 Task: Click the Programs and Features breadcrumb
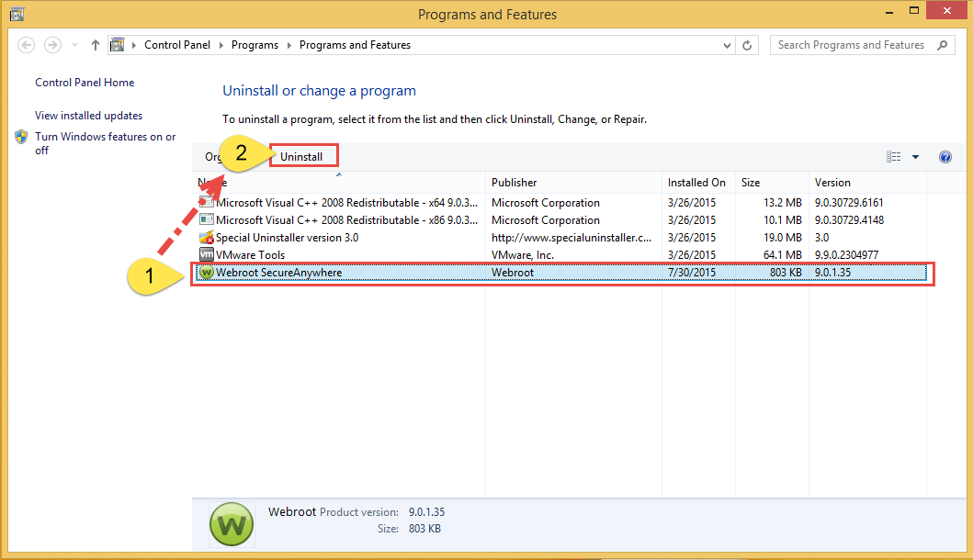355,45
